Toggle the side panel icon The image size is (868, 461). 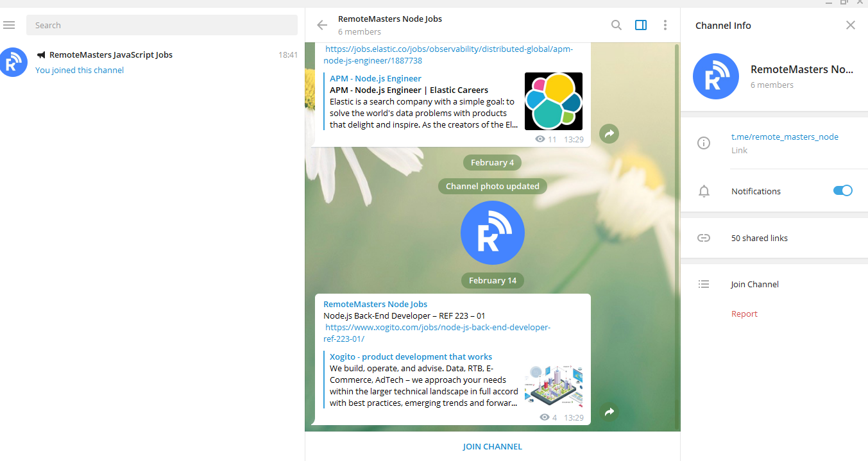pyautogui.click(x=641, y=25)
